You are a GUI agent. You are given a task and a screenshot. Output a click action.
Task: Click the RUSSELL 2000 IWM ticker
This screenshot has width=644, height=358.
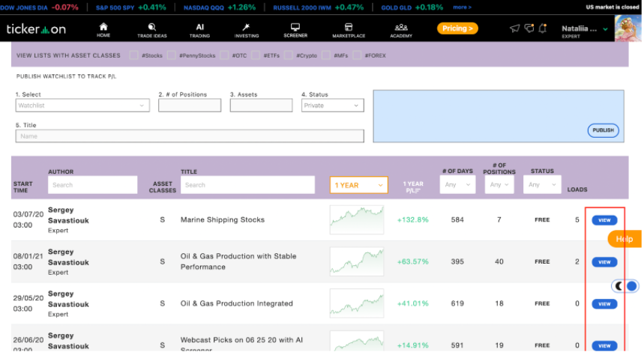point(319,7)
